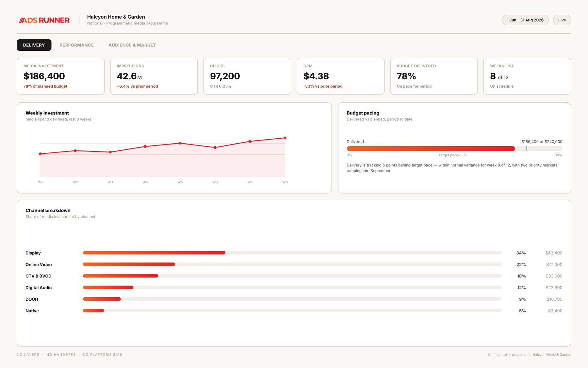Click the 'No Platform Bias' footer text
The image size is (588, 368).
(103, 355)
